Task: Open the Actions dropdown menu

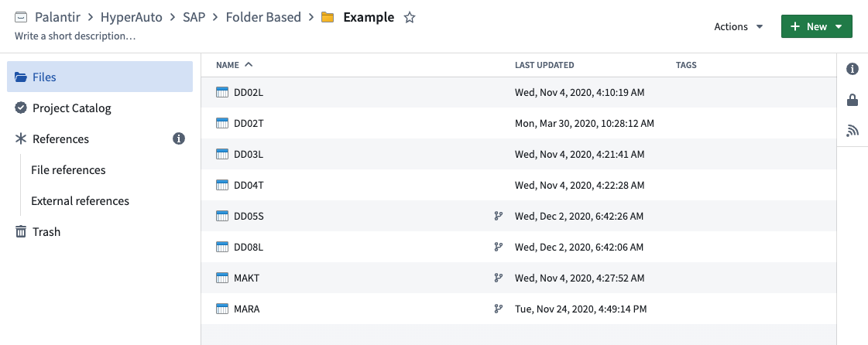Action: tap(739, 26)
